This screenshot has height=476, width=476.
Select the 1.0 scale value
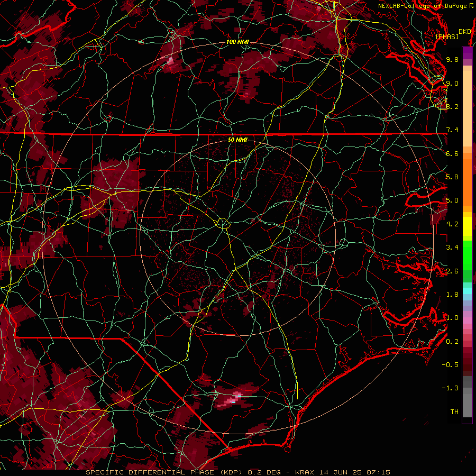(452, 318)
